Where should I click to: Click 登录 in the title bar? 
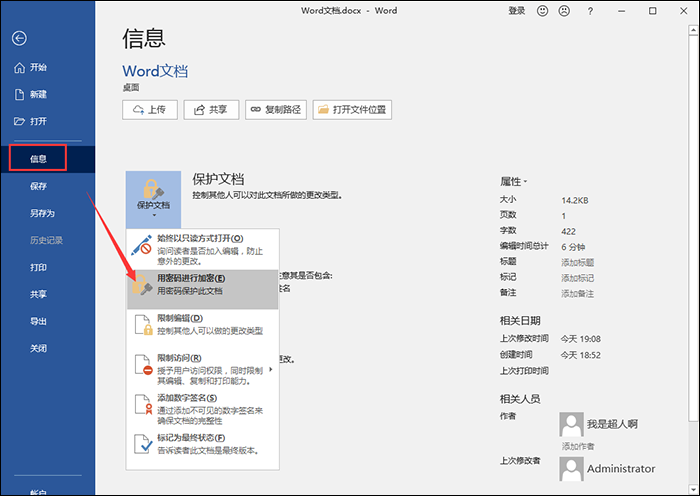click(x=517, y=11)
